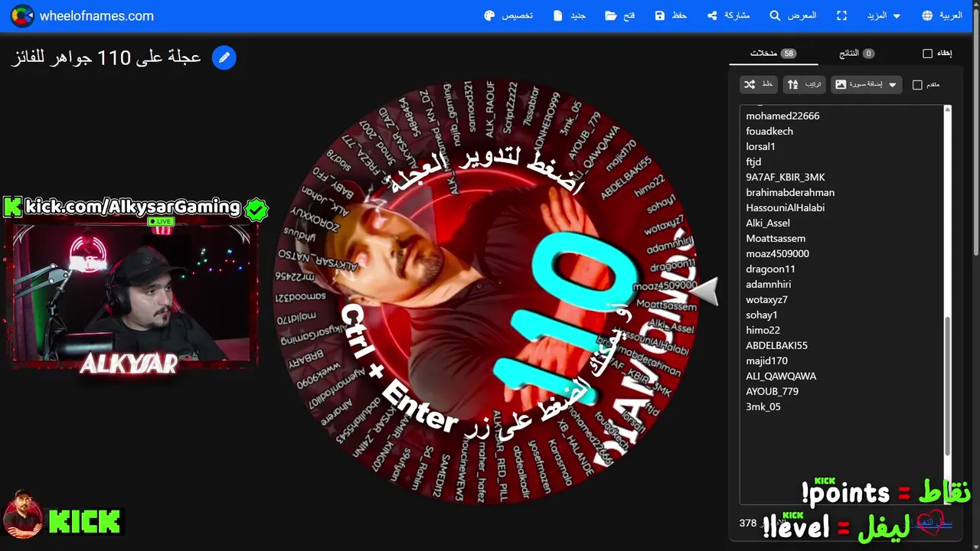Open a saved wheel via folder icon
This screenshot has width=980, height=551.
coord(619,15)
